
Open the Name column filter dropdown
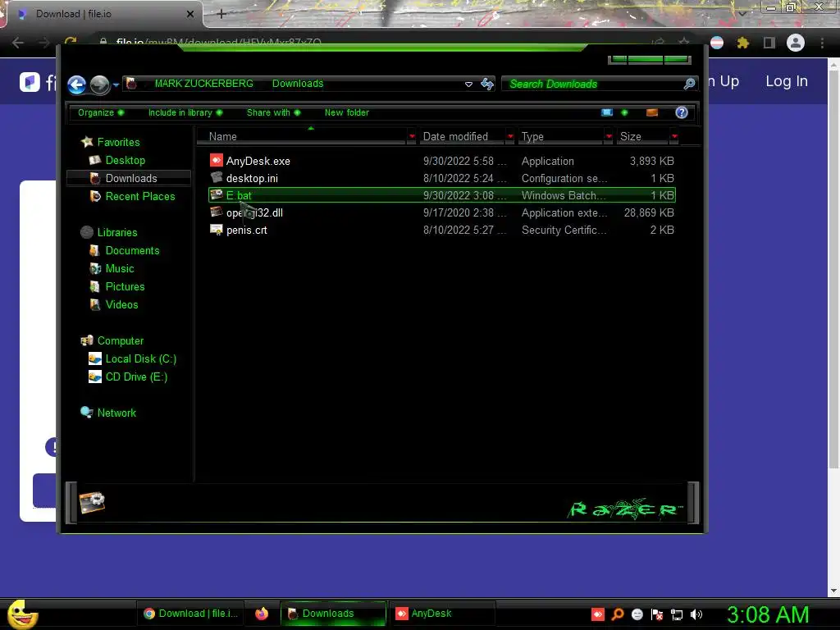pos(412,137)
